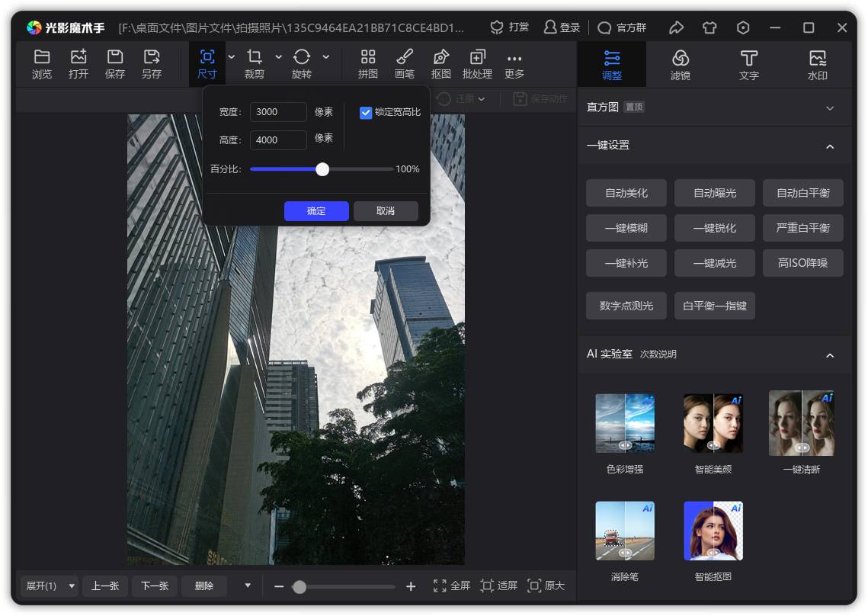Open the 浏览 (Browse) folder icon
868x616 pixels.
coord(42,63)
